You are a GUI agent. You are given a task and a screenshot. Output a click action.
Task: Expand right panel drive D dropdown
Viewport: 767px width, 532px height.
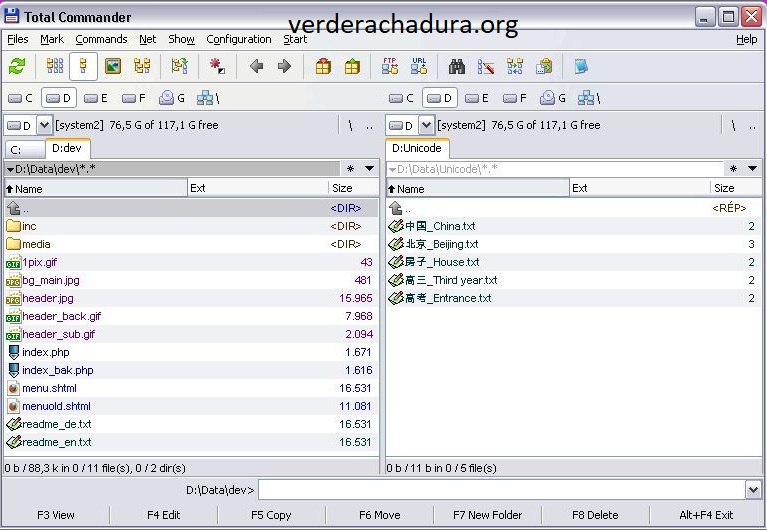(426, 126)
